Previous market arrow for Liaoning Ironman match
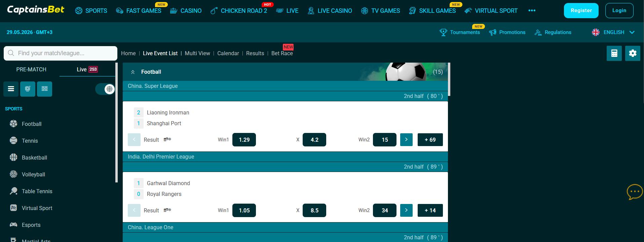The width and height of the screenshot is (644, 242). point(134,140)
